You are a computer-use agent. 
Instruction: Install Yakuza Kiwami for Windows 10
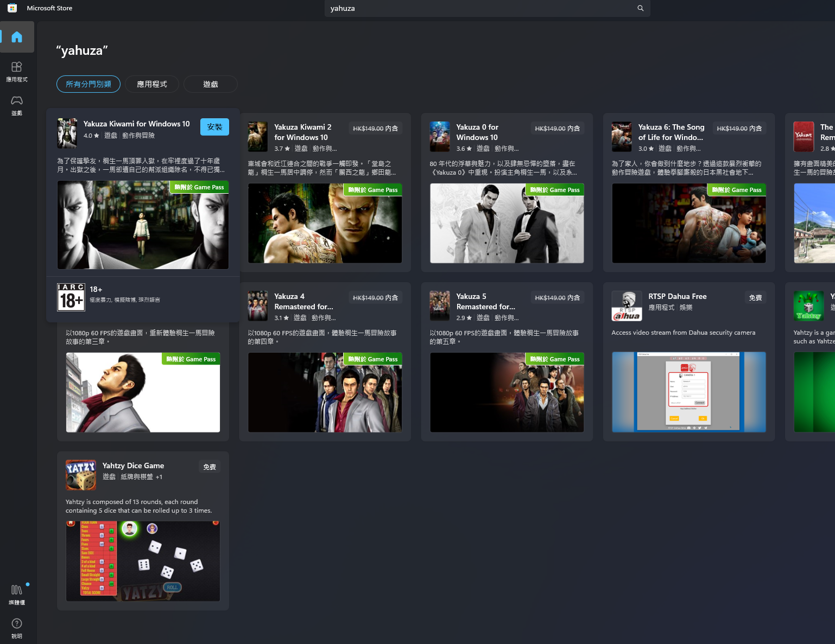[x=214, y=127]
